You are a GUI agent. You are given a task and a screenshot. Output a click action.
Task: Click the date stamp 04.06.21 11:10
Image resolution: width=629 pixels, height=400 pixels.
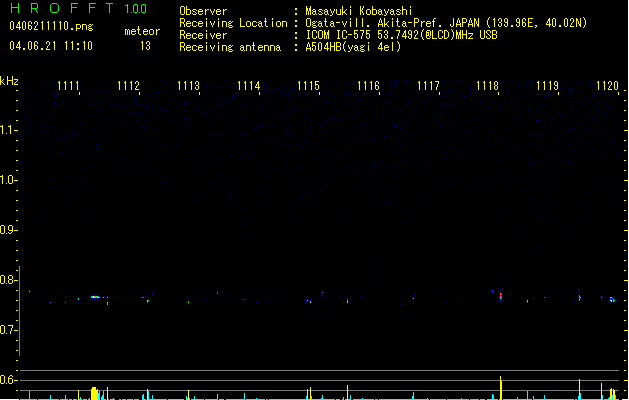tap(51, 46)
